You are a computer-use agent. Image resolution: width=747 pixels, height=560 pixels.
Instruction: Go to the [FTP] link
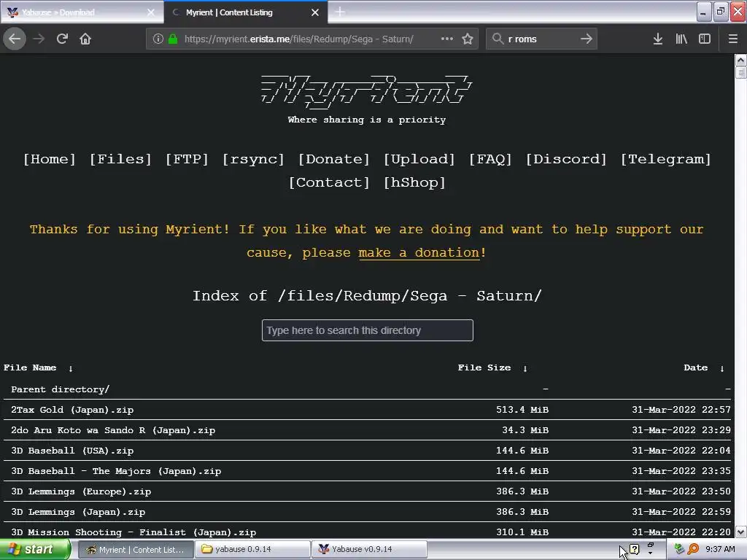[187, 159]
